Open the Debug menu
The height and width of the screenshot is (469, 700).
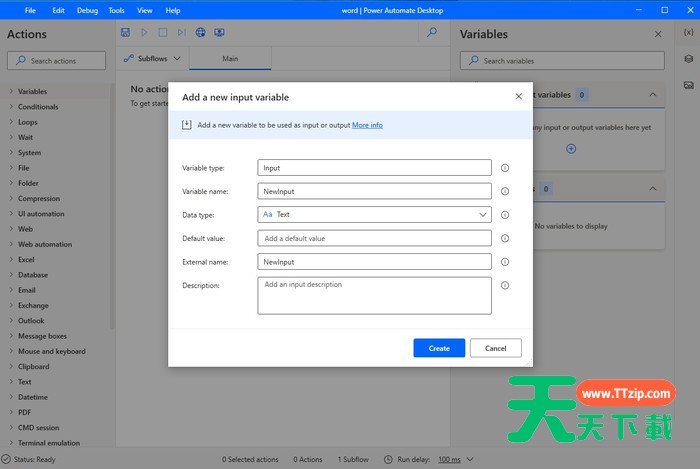point(87,10)
